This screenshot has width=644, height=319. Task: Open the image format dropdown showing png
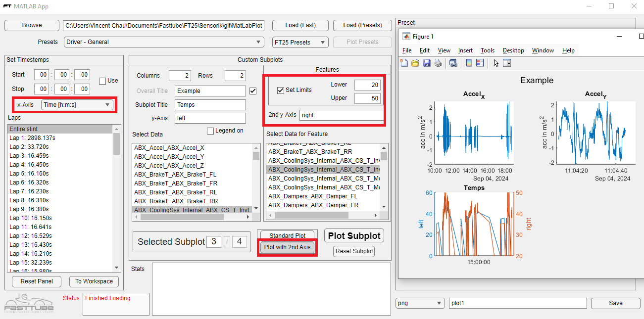[x=420, y=303]
